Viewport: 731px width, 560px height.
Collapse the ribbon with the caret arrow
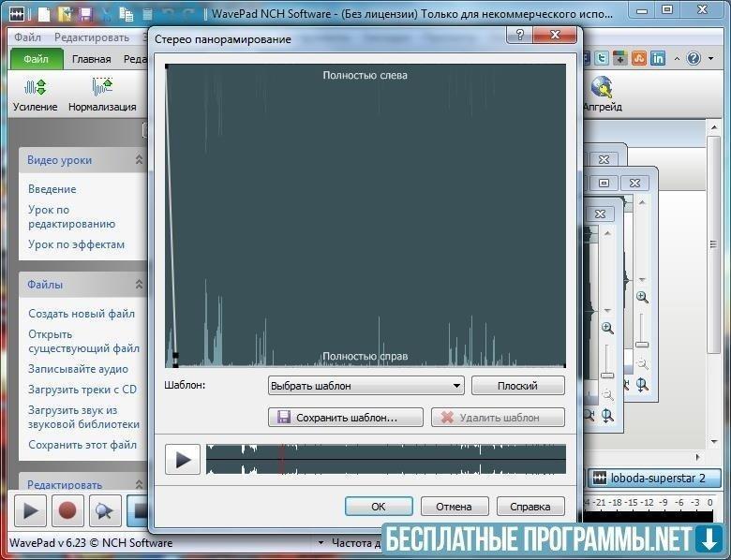pos(677,59)
